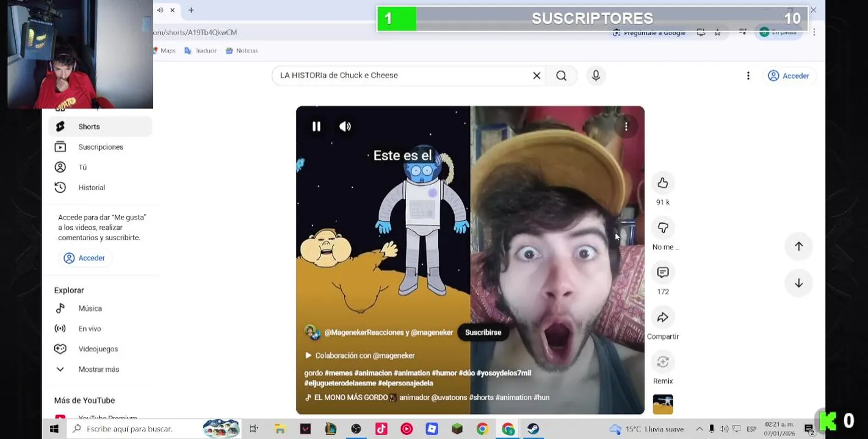The height and width of the screenshot is (439, 868).
Task: Open Videojuegos under Explorar
Action: tap(100, 349)
